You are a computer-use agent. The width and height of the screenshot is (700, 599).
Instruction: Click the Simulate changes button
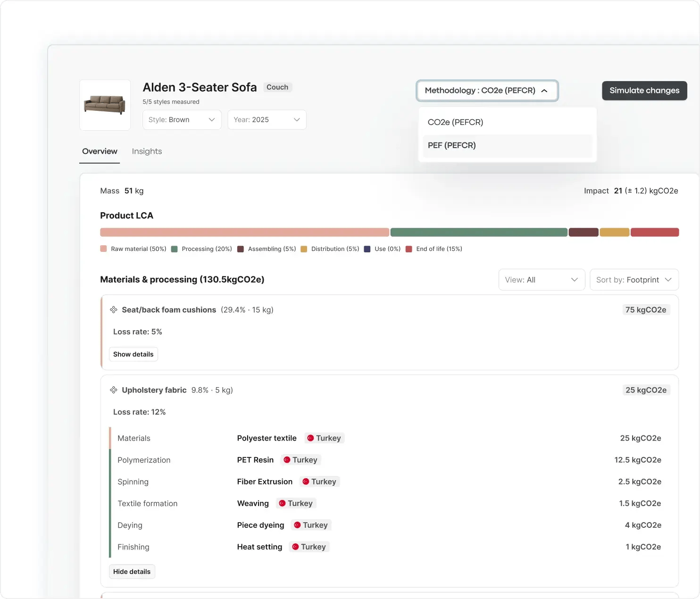click(x=644, y=91)
